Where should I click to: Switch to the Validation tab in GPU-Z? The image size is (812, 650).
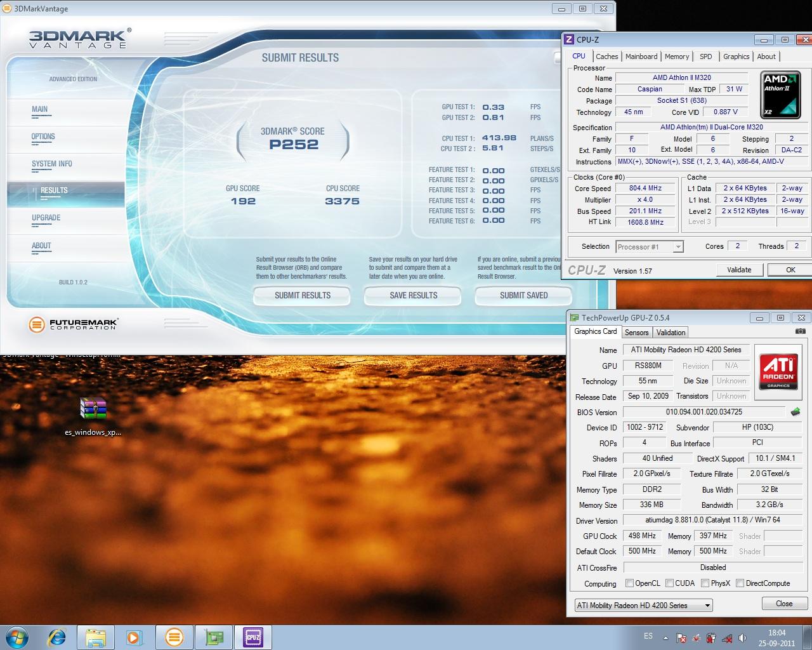[x=671, y=333]
